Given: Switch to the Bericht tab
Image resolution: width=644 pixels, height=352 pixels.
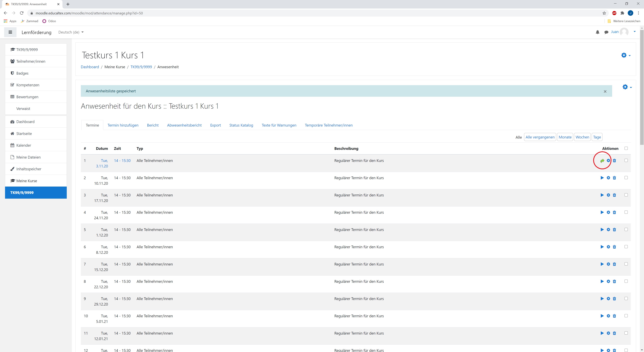Looking at the screenshot, I should point(153,125).
